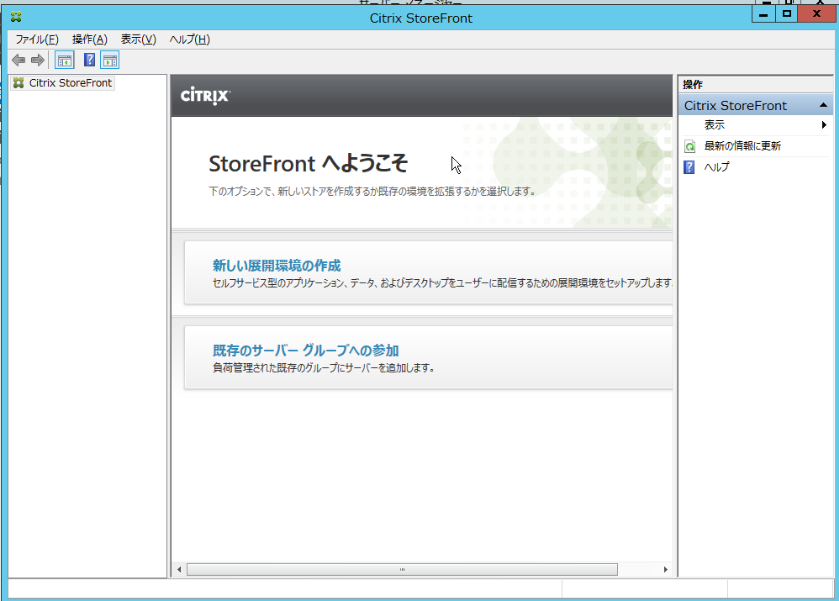
Task: Click the green refresh icon in Actions
Action: (690, 146)
